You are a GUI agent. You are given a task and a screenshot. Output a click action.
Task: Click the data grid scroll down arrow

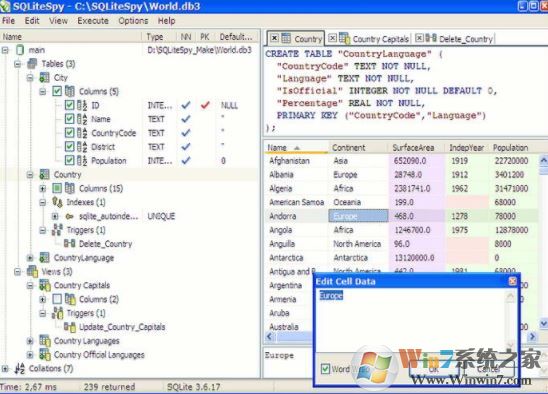(x=543, y=323)
